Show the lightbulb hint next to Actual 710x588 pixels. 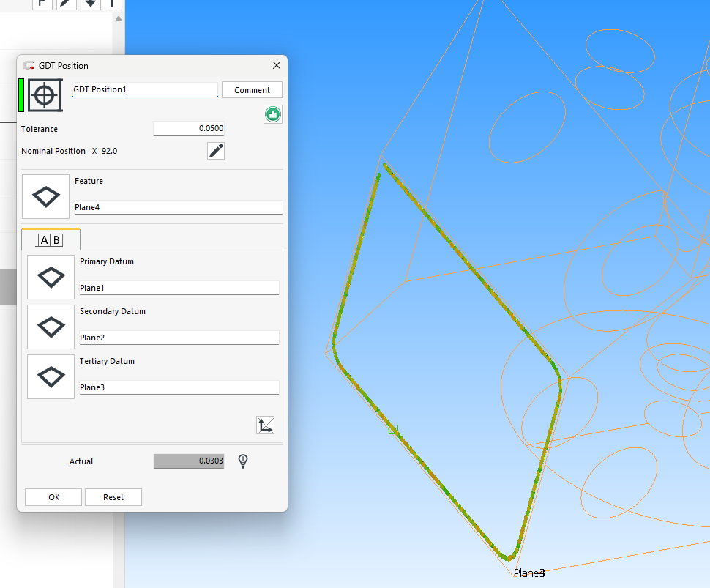pyautogui.click(x=243, y=461)
